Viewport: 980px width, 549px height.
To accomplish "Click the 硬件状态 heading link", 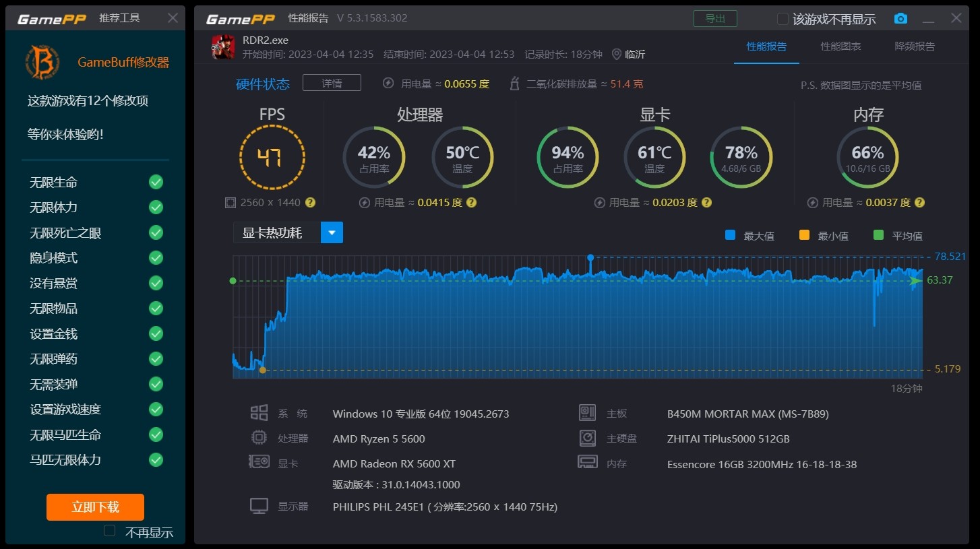I will click(x=263, y=84).
